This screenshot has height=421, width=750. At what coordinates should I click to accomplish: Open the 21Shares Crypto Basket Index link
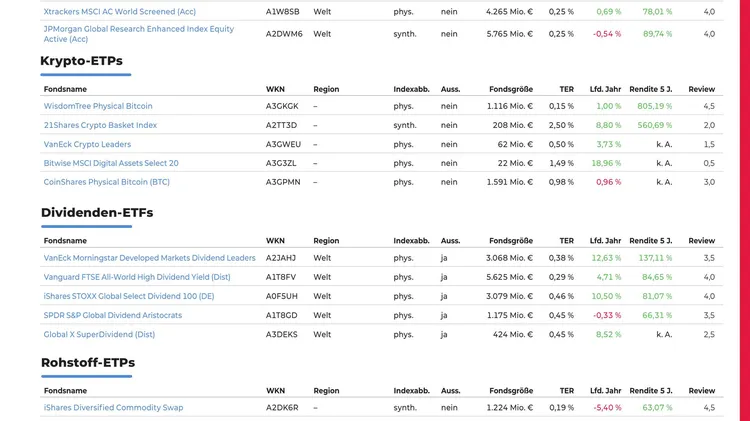[x=100, y=125]
